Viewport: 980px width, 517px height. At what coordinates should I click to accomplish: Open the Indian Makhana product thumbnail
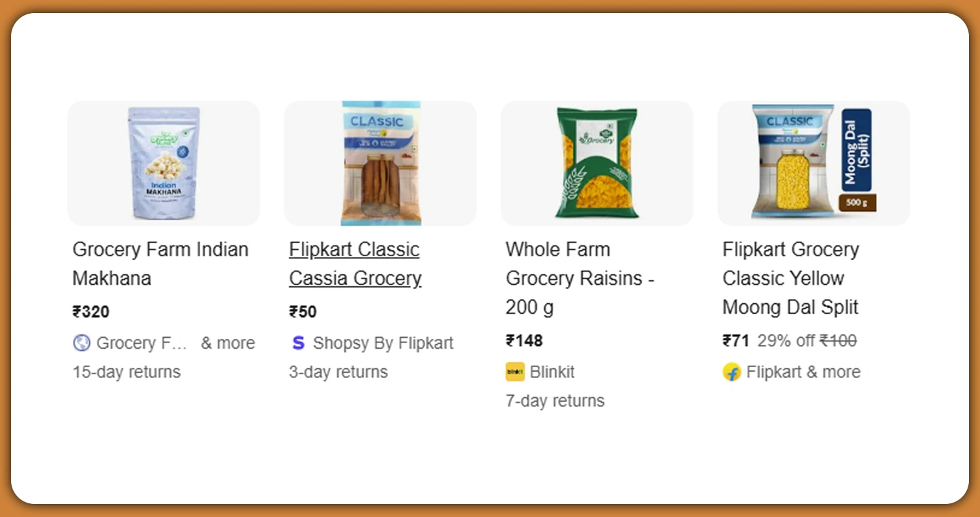pyautogui.click(x=163, y=163)
